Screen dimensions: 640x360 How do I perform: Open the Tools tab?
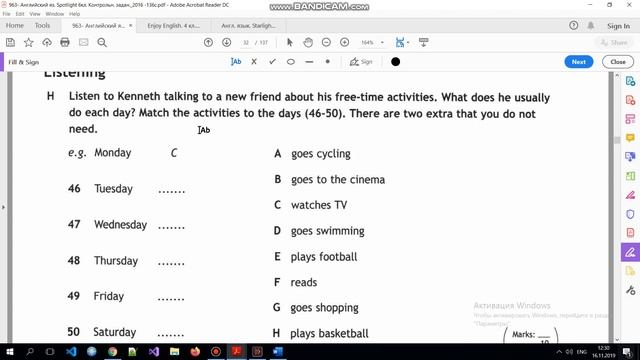point(42,25)
